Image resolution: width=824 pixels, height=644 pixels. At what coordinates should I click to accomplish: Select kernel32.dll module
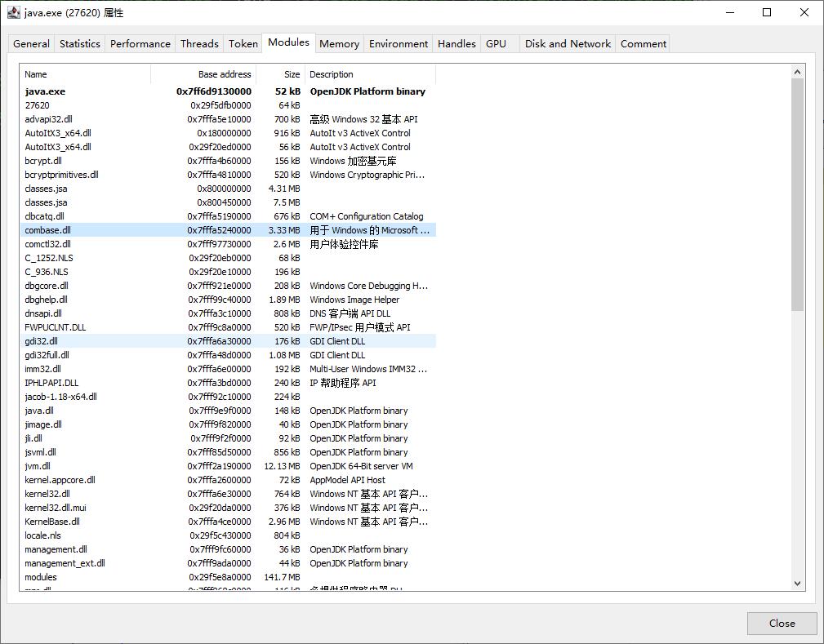[x=228, y=494]
